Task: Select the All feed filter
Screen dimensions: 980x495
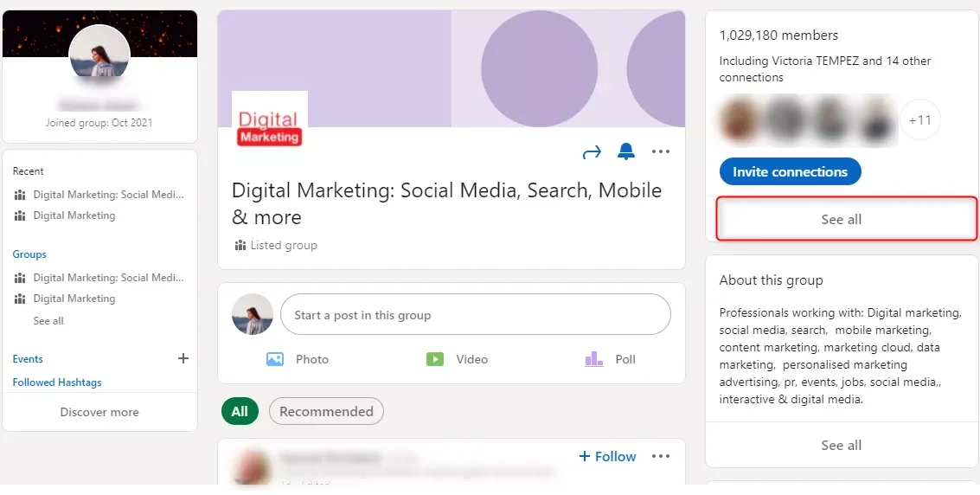Action: (240, 411)
